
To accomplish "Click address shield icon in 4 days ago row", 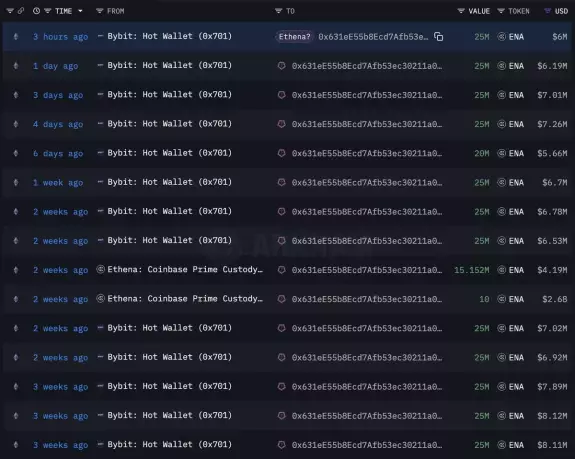I will 281,124.
